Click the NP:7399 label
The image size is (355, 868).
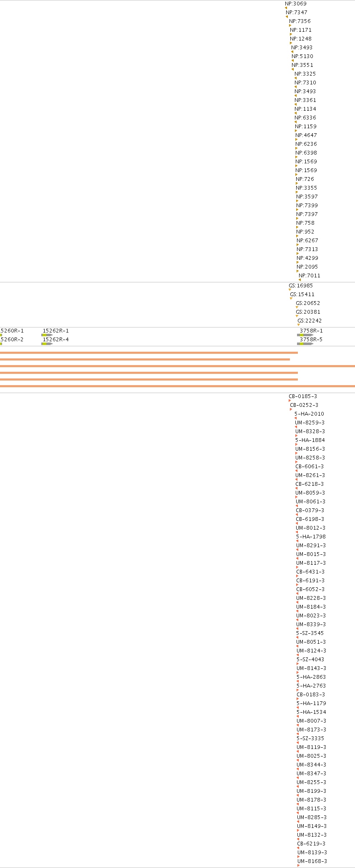307,206
